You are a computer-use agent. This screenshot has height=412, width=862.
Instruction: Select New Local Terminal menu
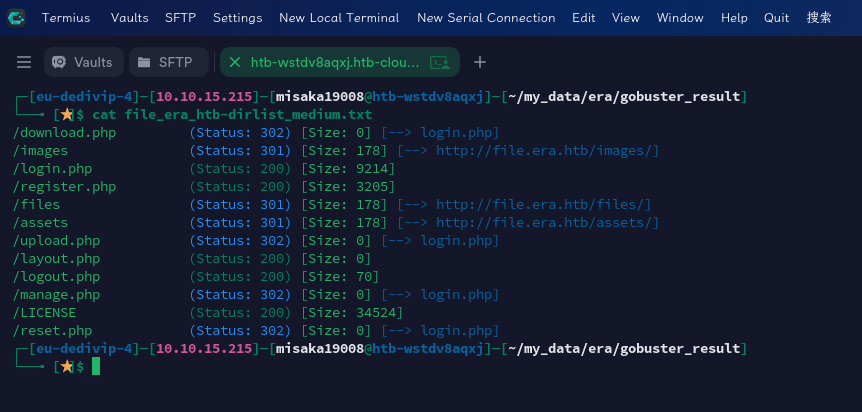coord(339,18)
